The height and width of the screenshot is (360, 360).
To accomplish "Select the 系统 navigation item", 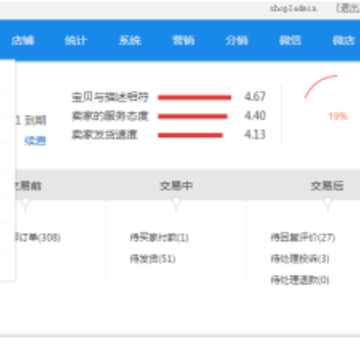I will 130,40.
